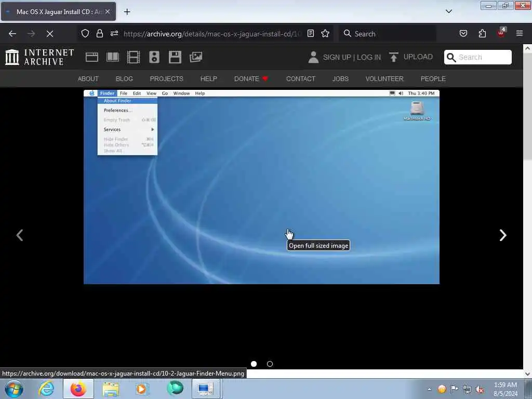Click the user avatar icon

[313, 57]
